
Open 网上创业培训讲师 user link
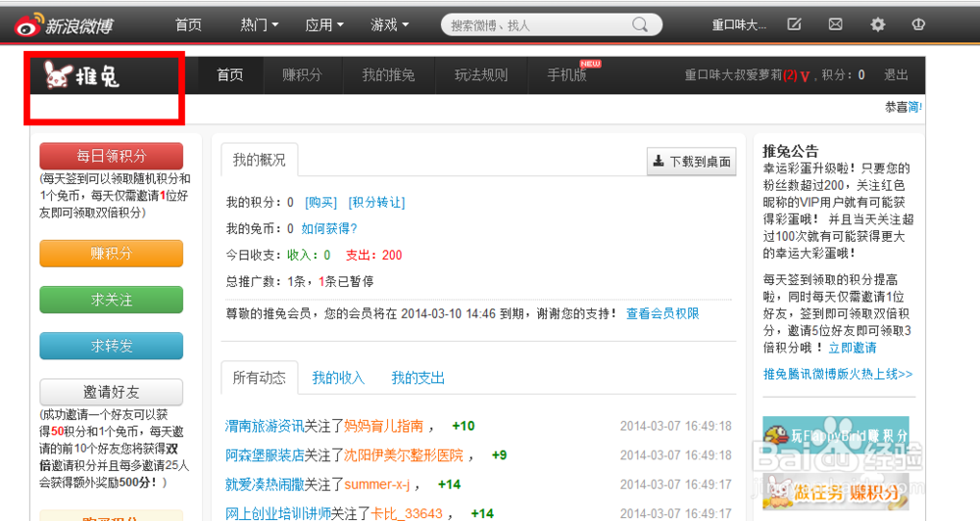click(277, 513)
